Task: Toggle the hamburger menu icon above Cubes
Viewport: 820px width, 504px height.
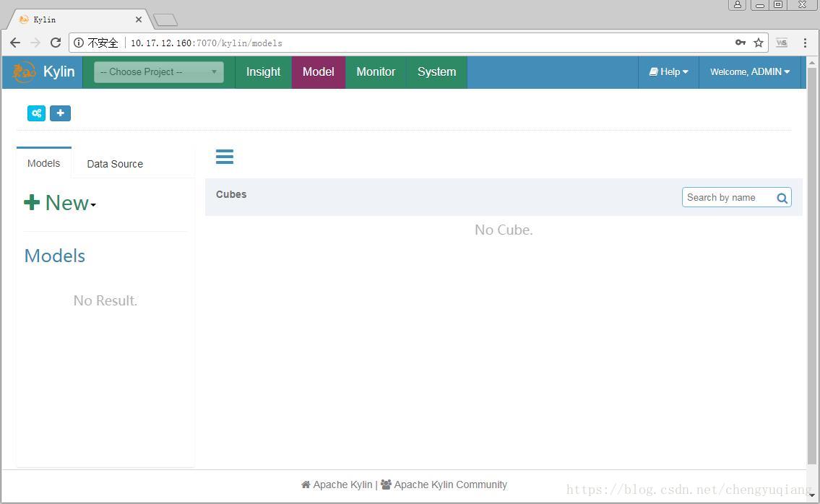Action: 225,156
